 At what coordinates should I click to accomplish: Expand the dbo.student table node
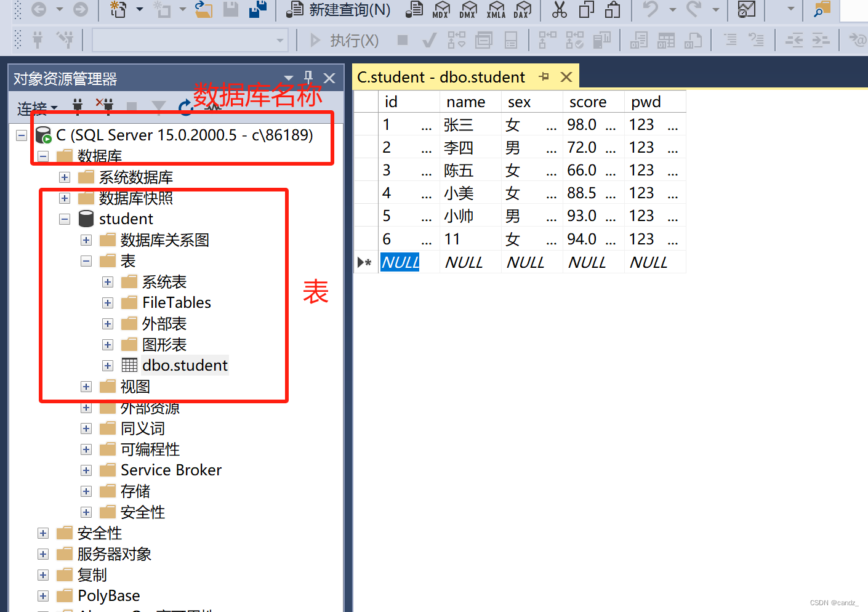pos(107,365)
